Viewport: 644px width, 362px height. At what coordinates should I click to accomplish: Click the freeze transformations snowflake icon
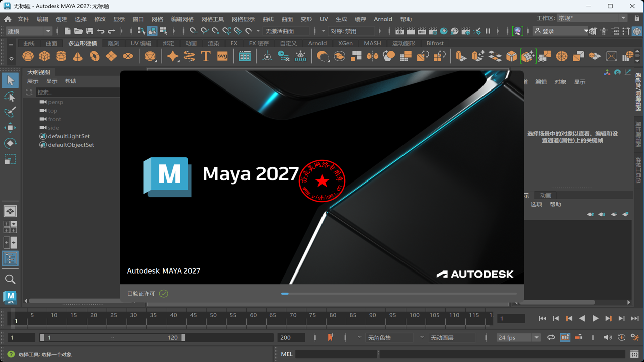(300, 56)
